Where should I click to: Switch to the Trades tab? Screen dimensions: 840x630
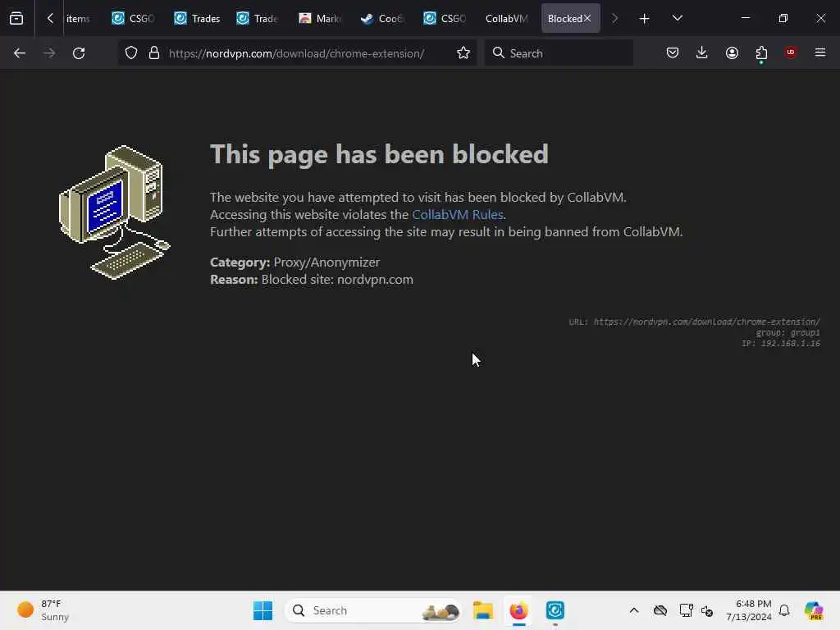tap(197, 19)
